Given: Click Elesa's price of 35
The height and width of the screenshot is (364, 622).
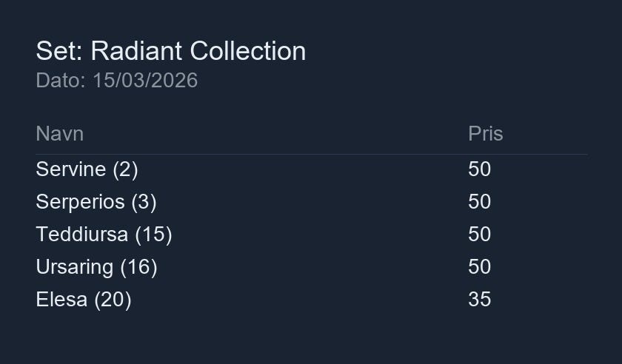Looking at the screenshot, I should point(479,300).
